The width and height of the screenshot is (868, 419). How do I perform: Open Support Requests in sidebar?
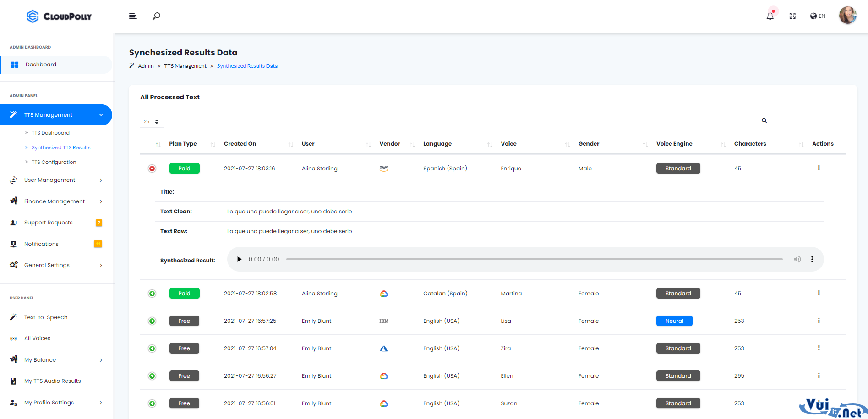[48, 223]
